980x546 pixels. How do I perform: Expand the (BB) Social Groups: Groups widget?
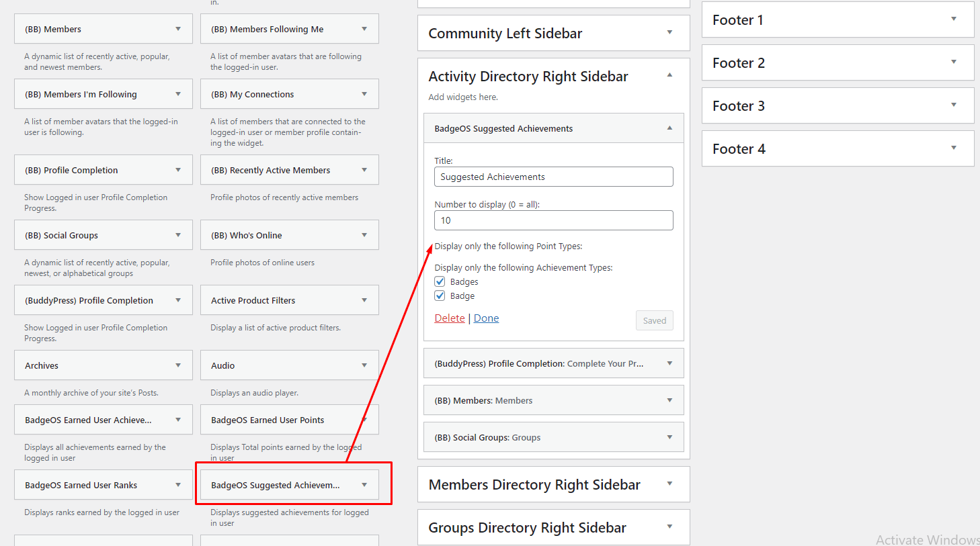pyautogui.click(x=669, y=438)
